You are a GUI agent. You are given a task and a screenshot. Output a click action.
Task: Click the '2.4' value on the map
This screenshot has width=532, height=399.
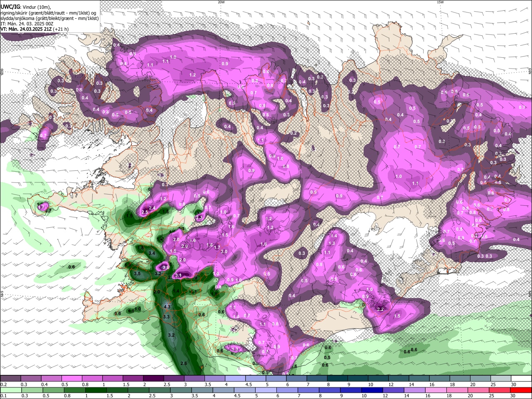point(152,208)
